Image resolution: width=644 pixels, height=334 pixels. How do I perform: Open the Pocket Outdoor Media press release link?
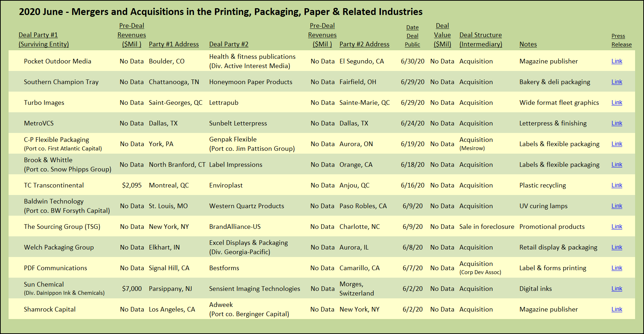click(617, 61)
